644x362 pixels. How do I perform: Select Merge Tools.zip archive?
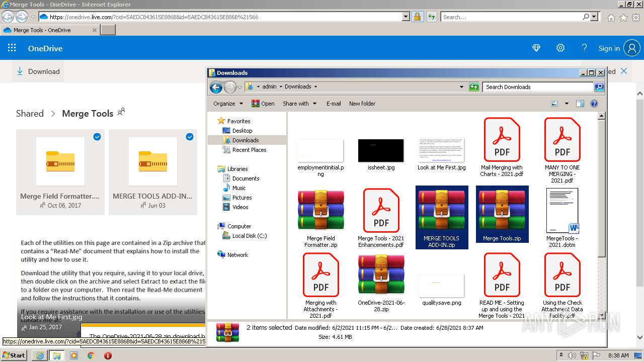click(502, 214)
